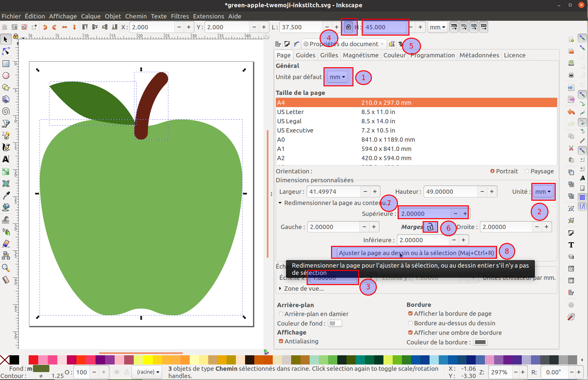Collapse Redimensionner la page au contenu

[x=280, y=203]
